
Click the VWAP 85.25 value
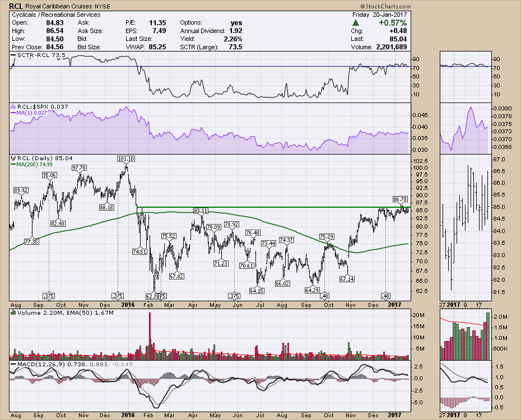click(157, 47)
